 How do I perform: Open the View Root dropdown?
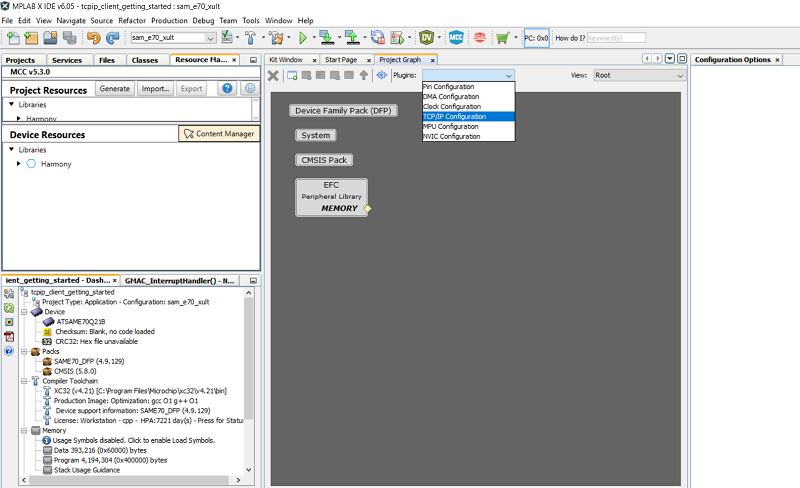coord(639,76)
